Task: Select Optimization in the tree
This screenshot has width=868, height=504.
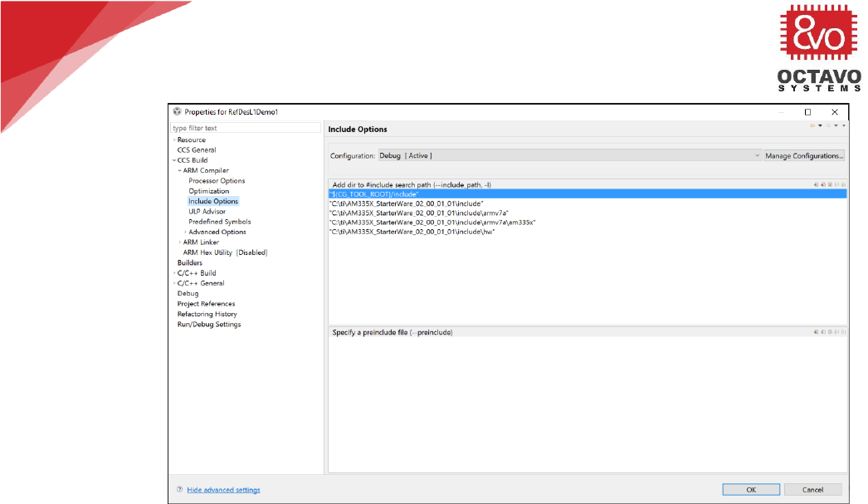Action: pos(208,191)
